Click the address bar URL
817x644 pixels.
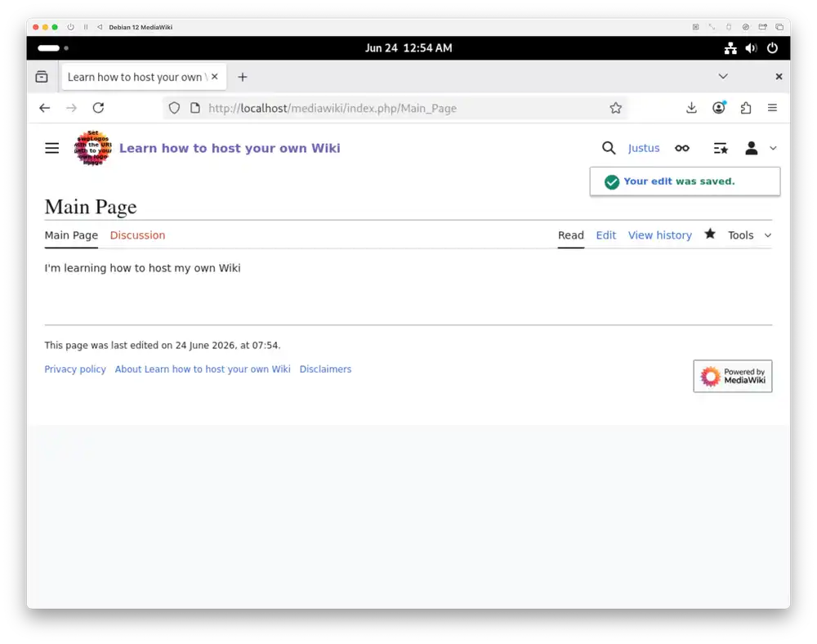pos(333,109)
